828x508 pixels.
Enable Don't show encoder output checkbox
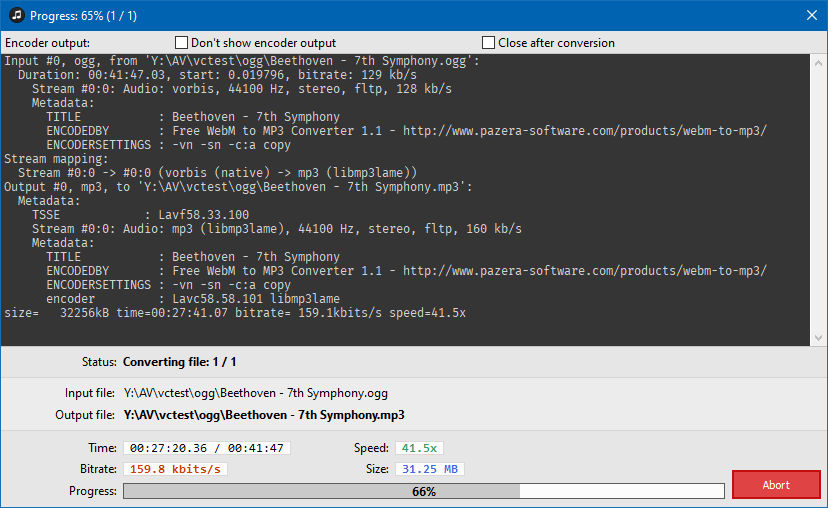[182, 43]
